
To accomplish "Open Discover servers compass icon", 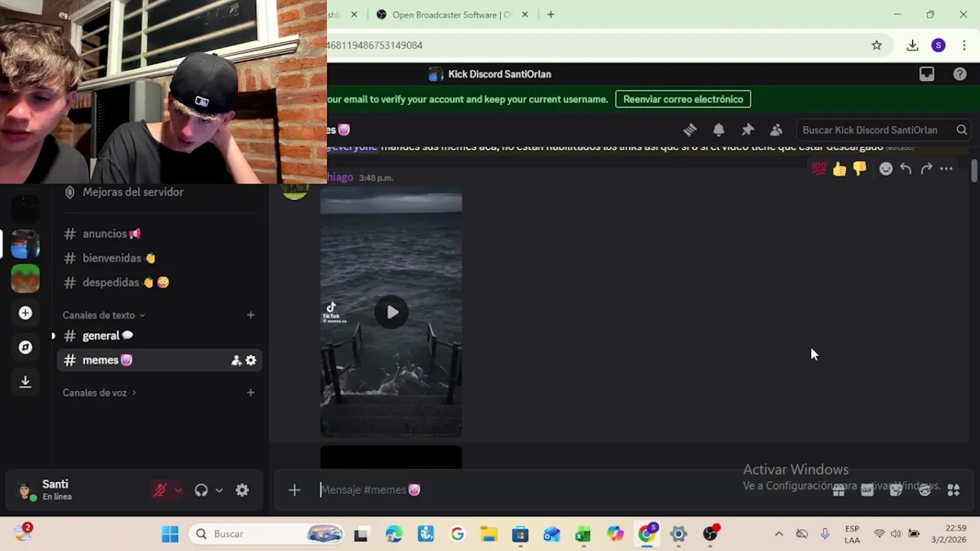I will tap(25, 347).
